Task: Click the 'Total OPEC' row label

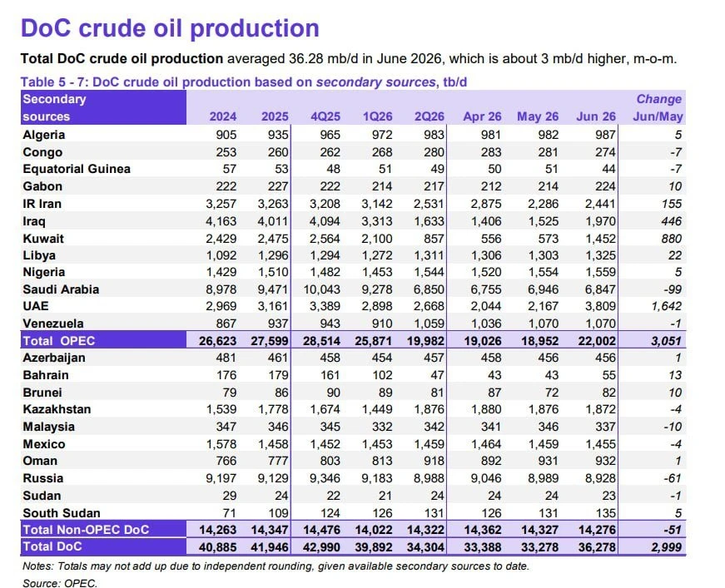Action: point(59,341)
